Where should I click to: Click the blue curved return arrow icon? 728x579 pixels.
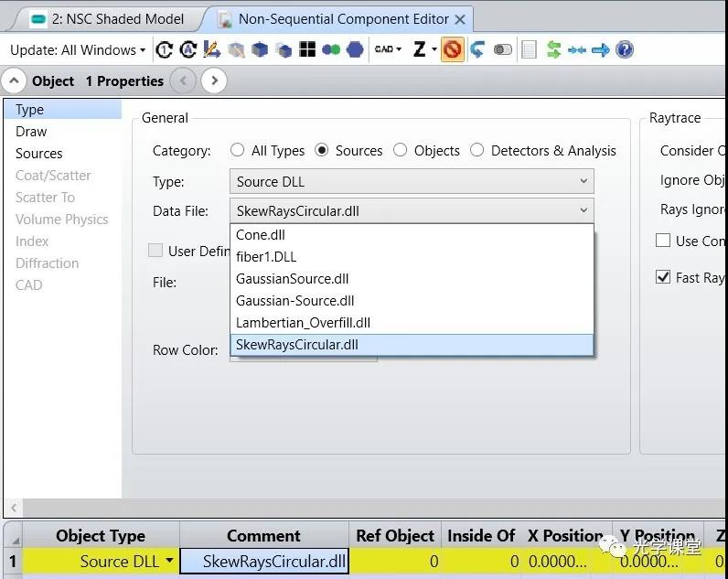pyautogui.click(x=476, y=49)
